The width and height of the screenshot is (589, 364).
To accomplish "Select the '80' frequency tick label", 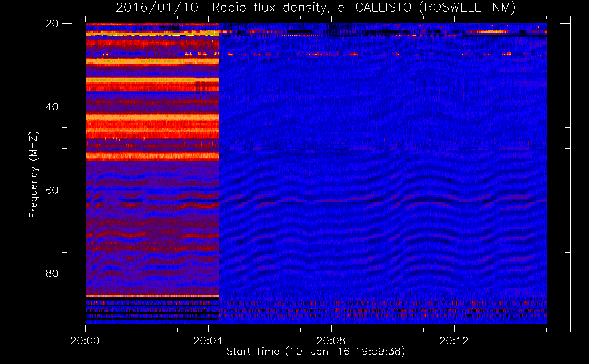I will pyautogui.click(x=52, y=273).
